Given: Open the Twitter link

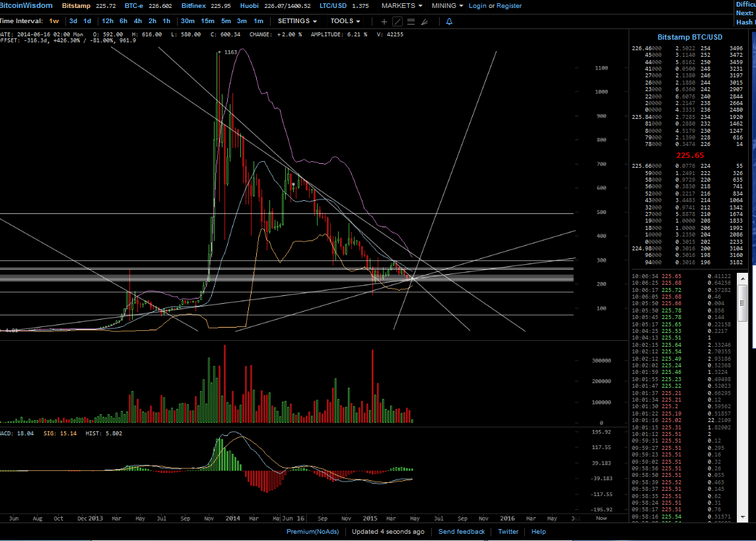Looking at the screenshot, I should click(508, 531).
